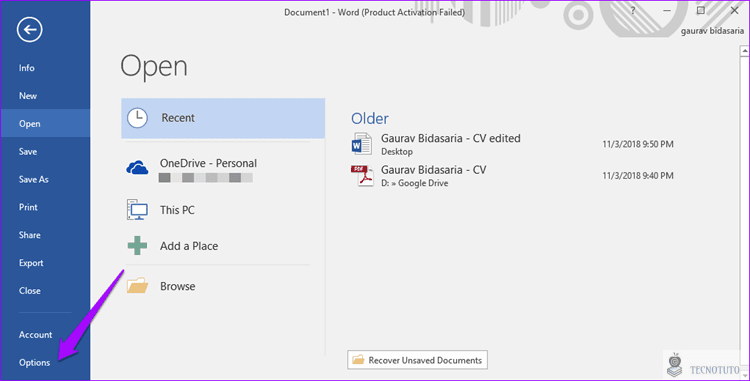Viewport: 750px width, 381px height.
Task: Close the Word window
Action: 735,11
